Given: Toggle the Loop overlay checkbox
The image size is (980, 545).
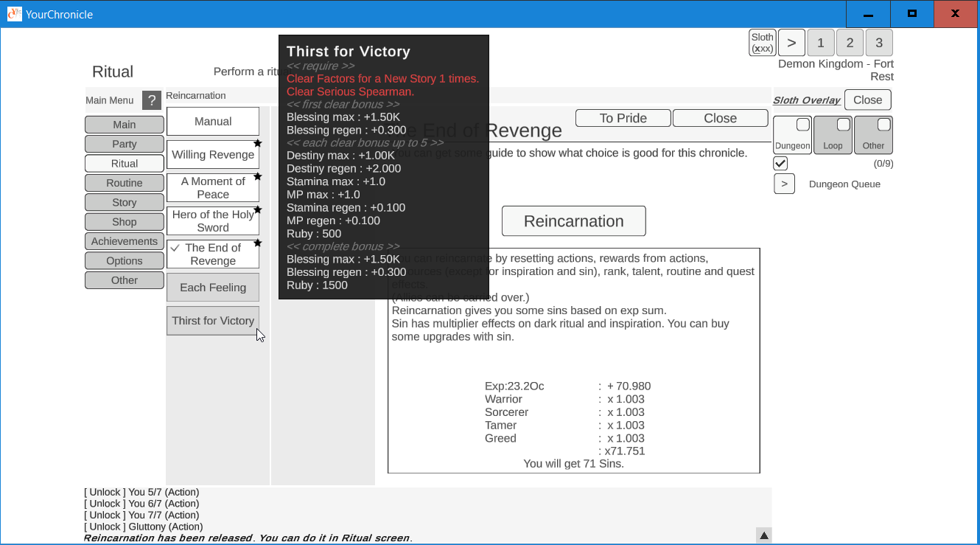Looking at the screenshot, I should [844, 125].
